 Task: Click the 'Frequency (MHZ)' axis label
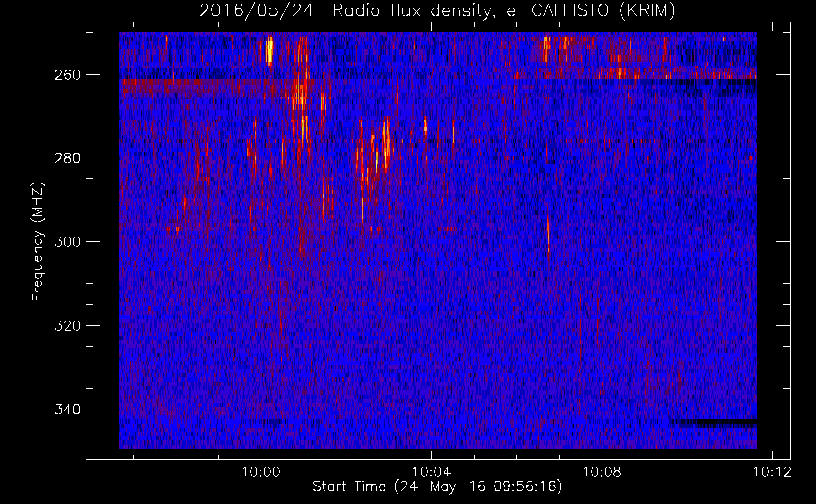[x=38, y=241]
